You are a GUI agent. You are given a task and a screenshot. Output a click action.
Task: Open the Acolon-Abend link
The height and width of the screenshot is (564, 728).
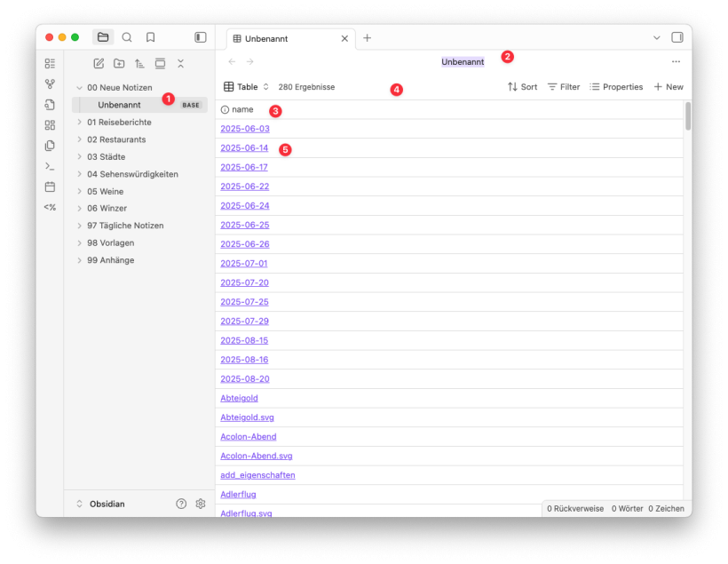click(249, 437)
